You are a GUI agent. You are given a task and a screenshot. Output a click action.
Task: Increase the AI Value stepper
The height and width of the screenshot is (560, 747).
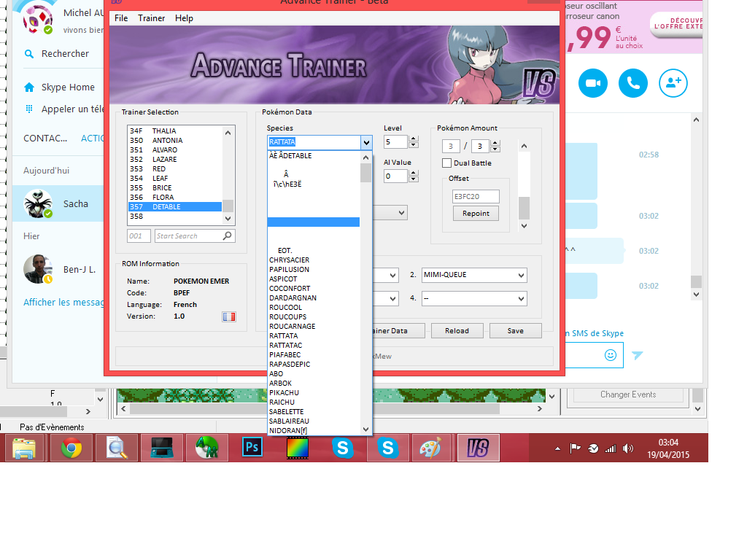tap(414, 173)
